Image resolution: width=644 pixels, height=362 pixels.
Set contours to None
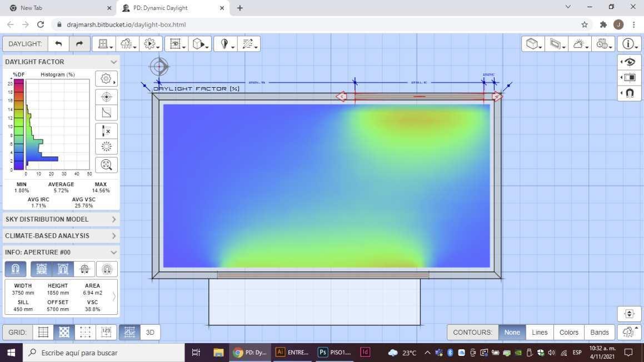pos(512,333)
